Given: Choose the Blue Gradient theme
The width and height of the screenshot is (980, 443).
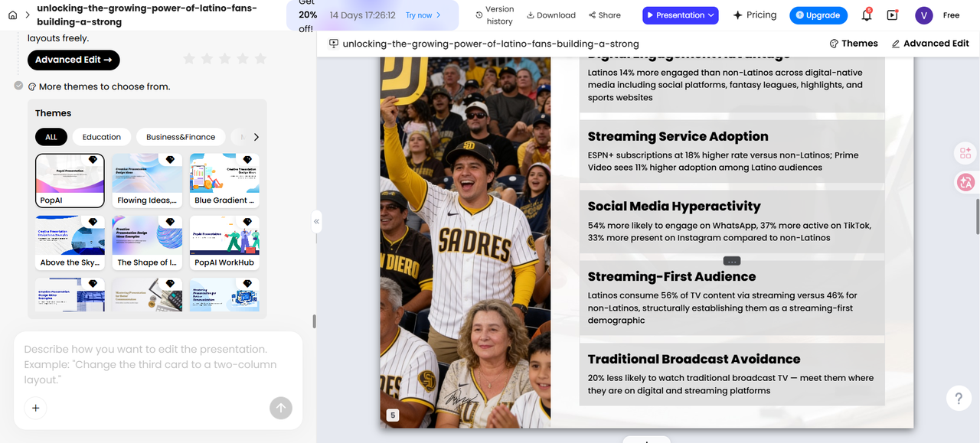Looking at the screenshot, I should click(x=224, y=181).
